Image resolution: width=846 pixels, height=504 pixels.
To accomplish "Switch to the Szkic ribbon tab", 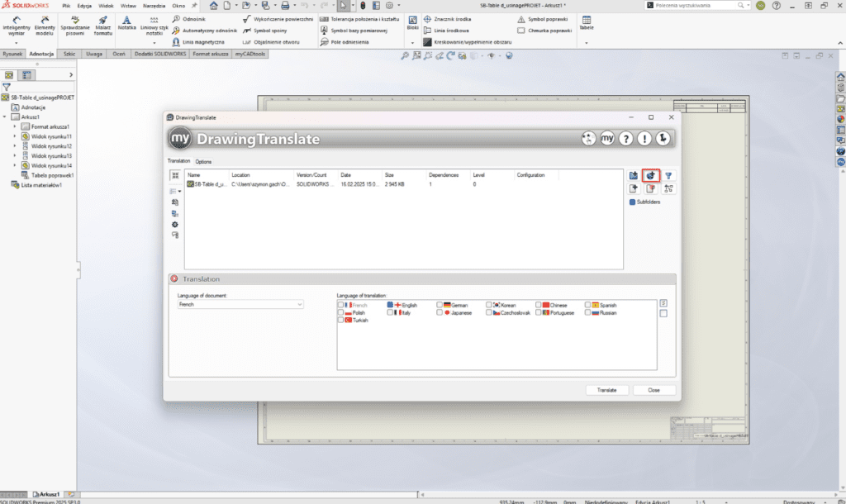I will coord(69,54).
